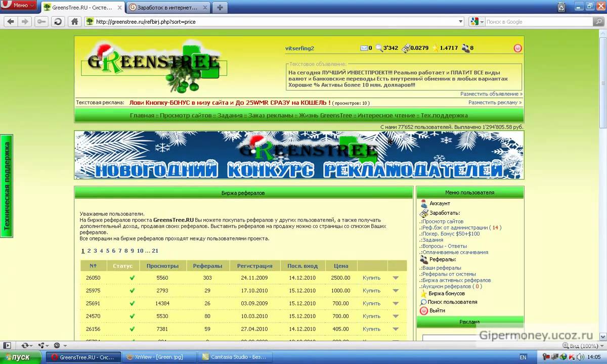
Task: Expand details arrow for referral 25691
Action: click(396, 303)
